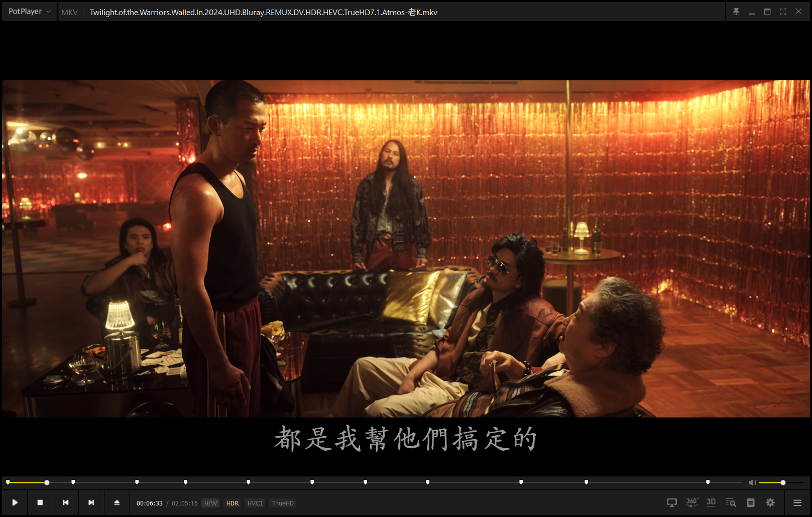Skip to the next file

coord(91,502)
